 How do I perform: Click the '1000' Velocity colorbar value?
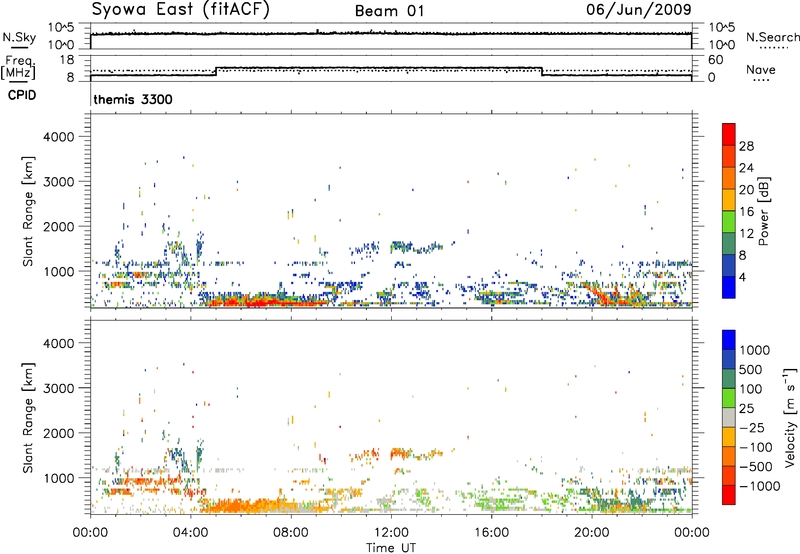pos(755,350)
